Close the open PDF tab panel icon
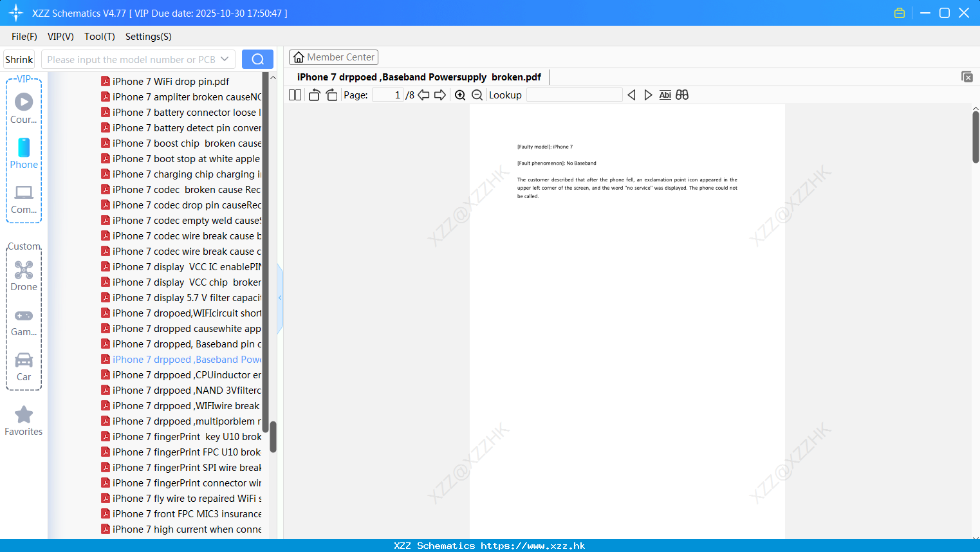980x552 pixels. (x=966, y=77)
